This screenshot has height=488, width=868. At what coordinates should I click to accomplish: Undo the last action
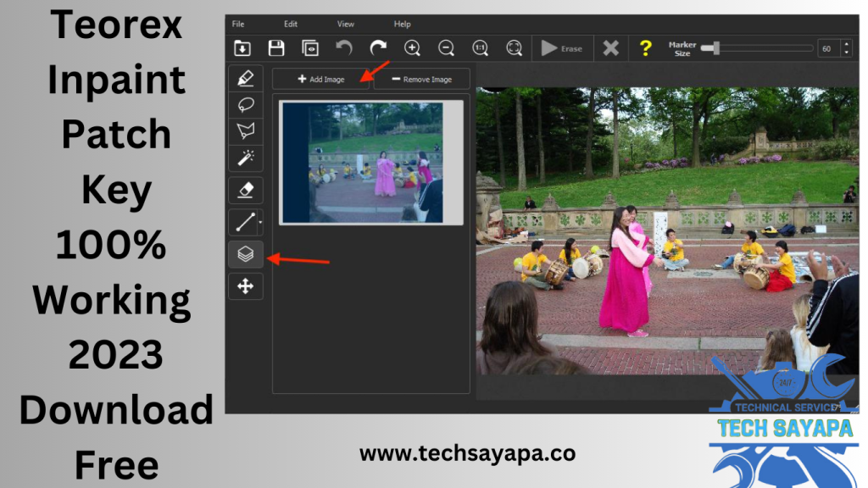coord(344,48)
